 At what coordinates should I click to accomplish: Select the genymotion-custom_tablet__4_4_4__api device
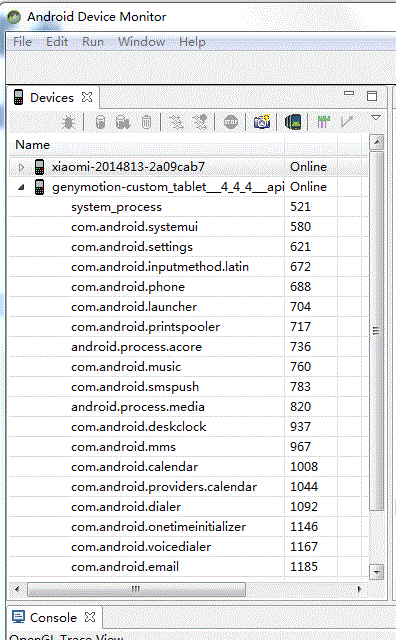(168, 187)
